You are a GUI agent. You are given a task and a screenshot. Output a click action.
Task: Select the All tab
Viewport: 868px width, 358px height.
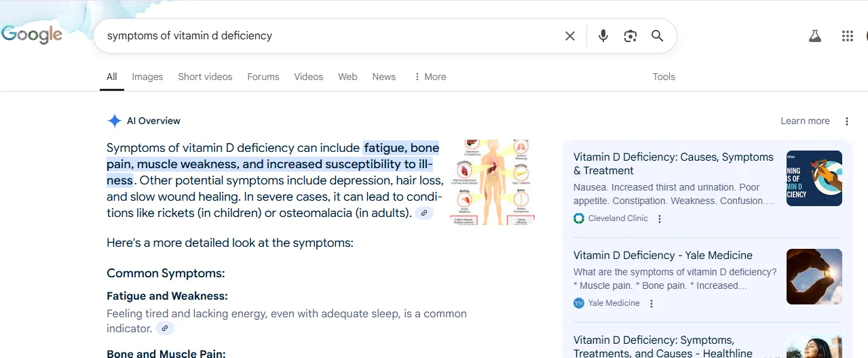click(x=112, y=77)
